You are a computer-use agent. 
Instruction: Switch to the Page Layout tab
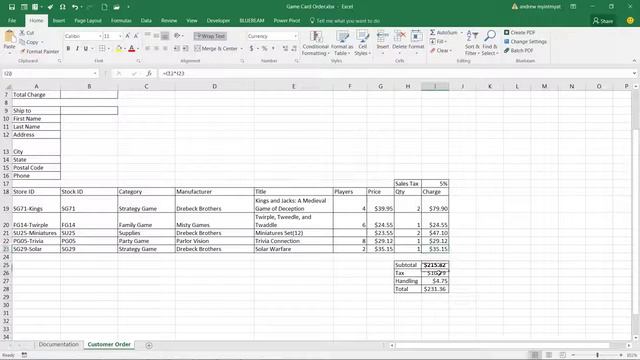click(88, 20)
